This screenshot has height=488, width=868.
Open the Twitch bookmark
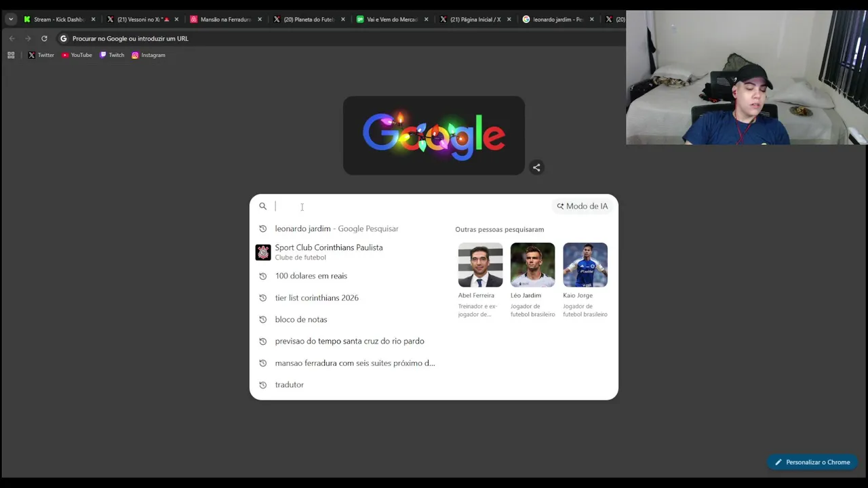point(112,55)
